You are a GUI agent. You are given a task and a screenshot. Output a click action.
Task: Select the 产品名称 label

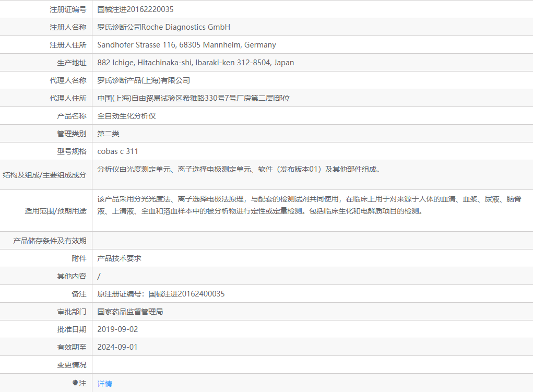pos(72,116)
